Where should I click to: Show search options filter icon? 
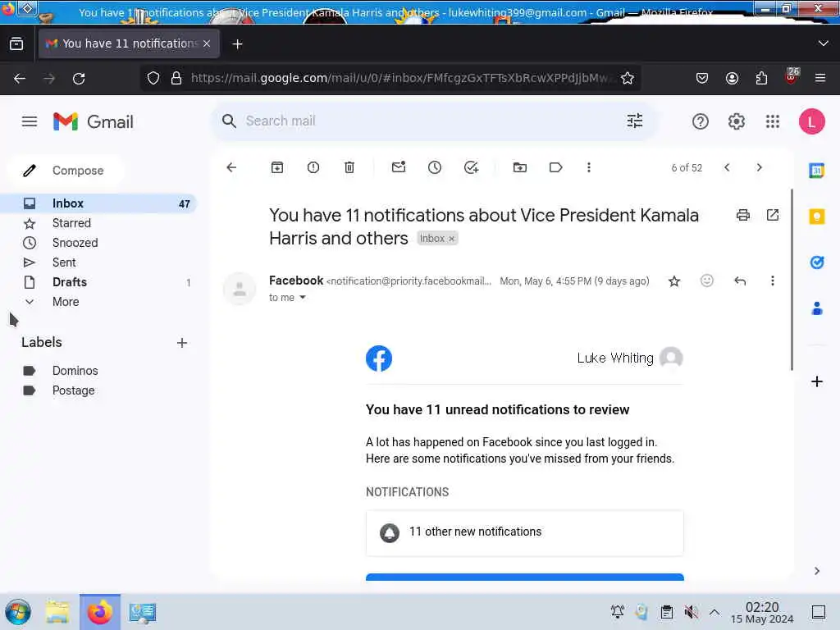pos(635,121)
